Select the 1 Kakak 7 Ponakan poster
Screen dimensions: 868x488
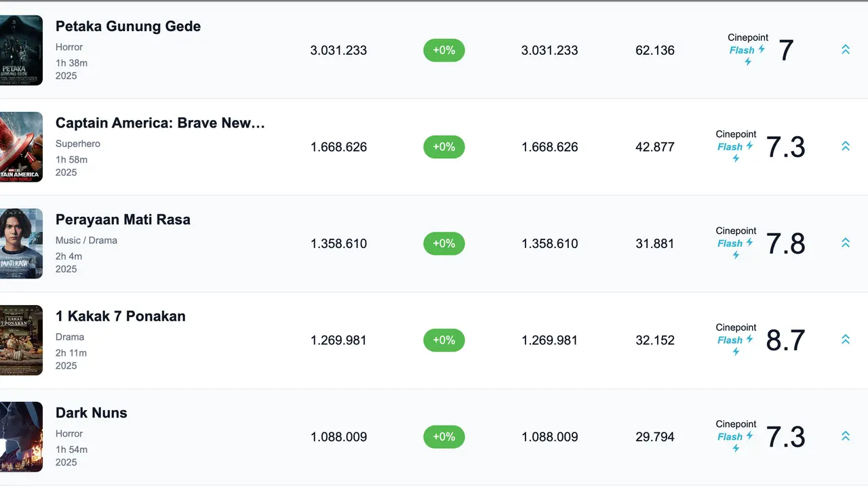[x=21, y=340]
